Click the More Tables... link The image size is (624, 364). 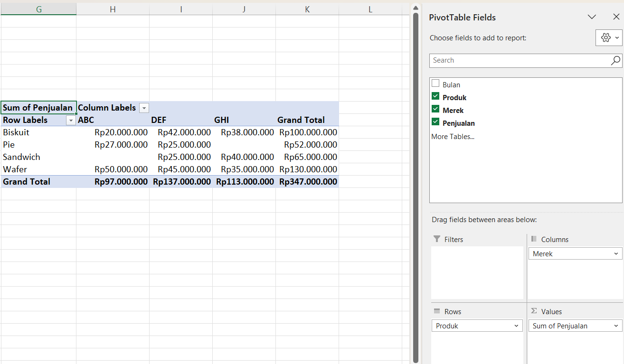click(x=453, y=137)
